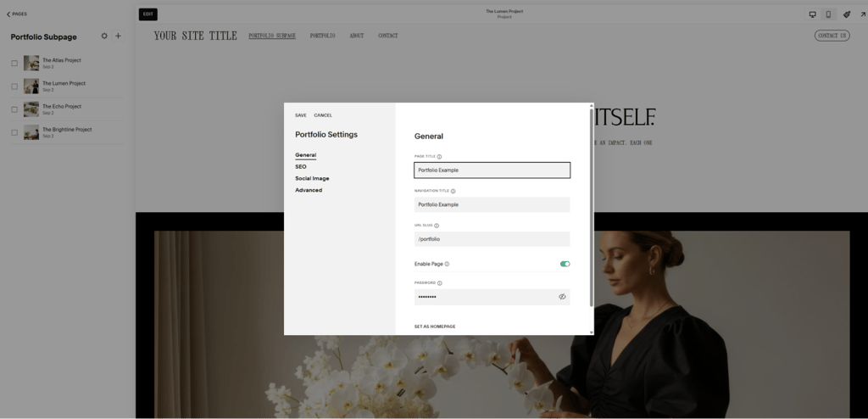Click About nav link on site
Viewport: 868px width, 419px height.
coord(357,36)
